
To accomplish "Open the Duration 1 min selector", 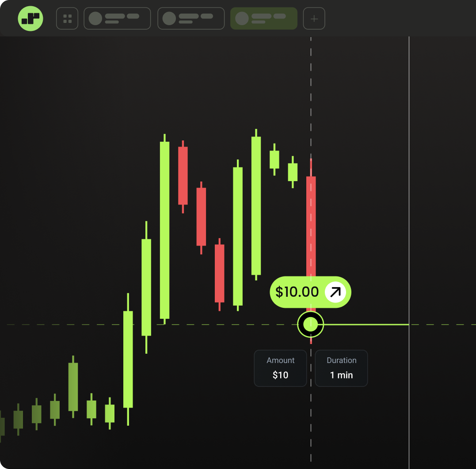I will [x=341, y=368].
